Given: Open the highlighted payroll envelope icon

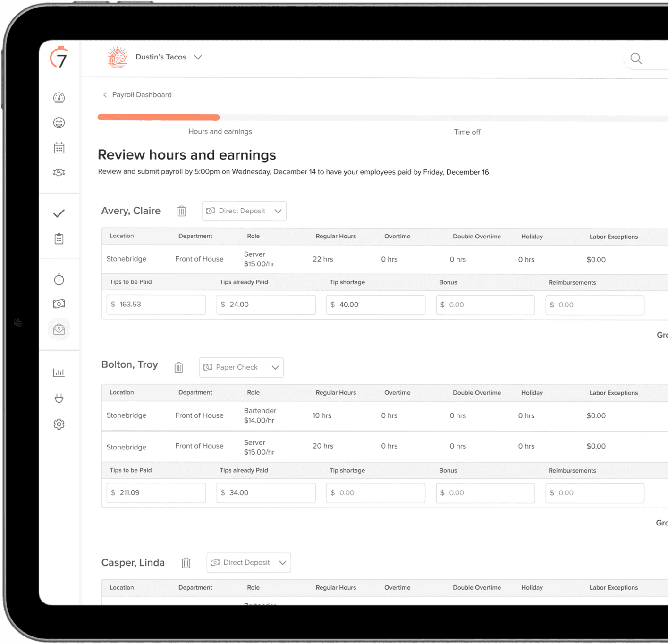Looking at the screenshot, I should click(x=59, y=329).
